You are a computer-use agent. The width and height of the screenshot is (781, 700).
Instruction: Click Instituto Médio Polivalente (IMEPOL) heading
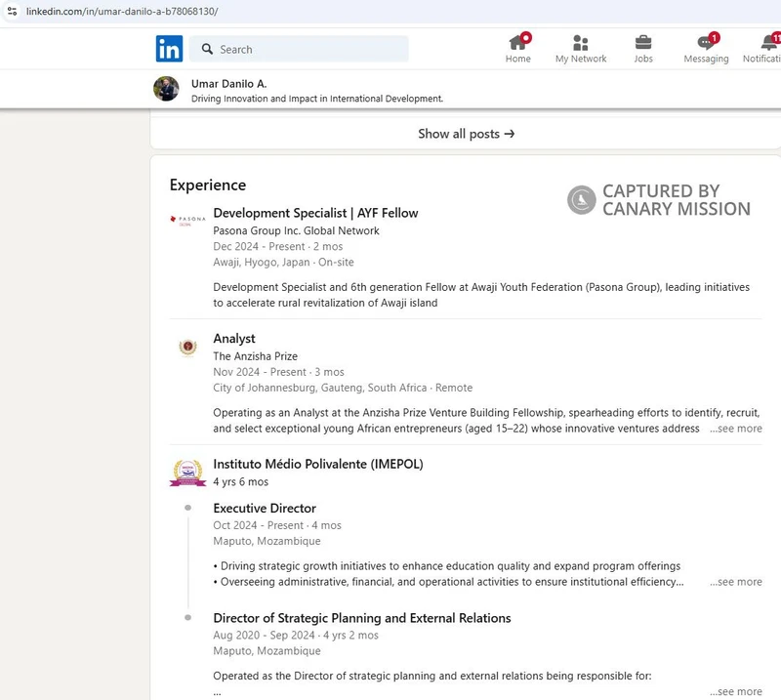318,464
